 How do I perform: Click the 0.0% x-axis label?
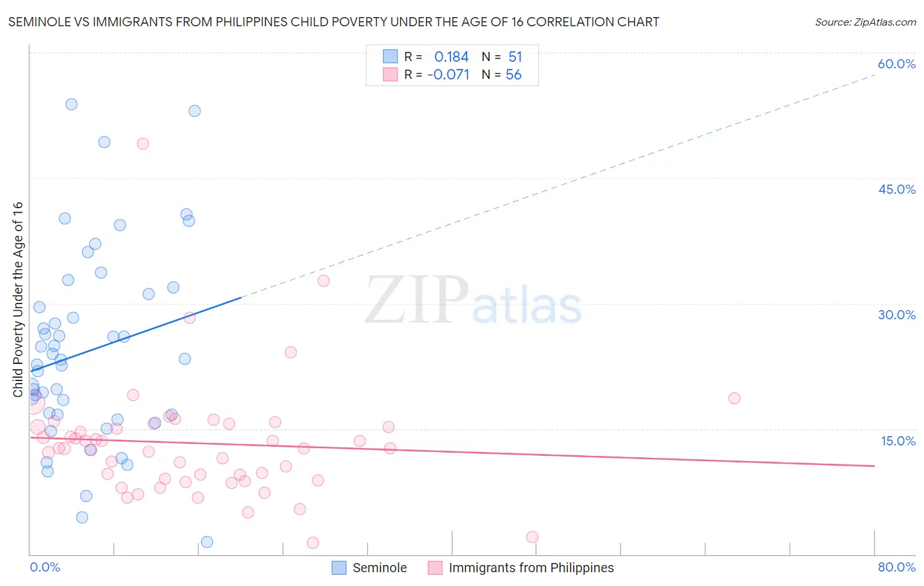(x=45, y=567)
